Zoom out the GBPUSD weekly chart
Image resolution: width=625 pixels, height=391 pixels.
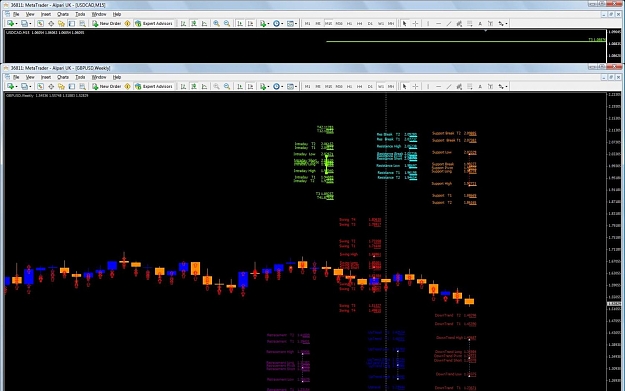(227, 86)
